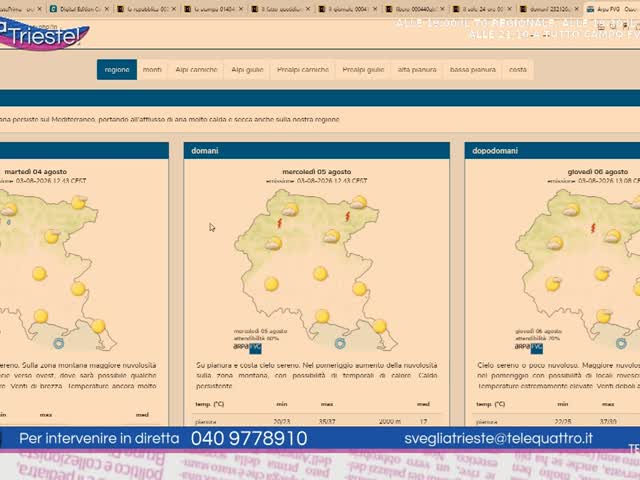Click the Trieste channel logo
This screenshot has width=640, height=480.
(43, 34)
